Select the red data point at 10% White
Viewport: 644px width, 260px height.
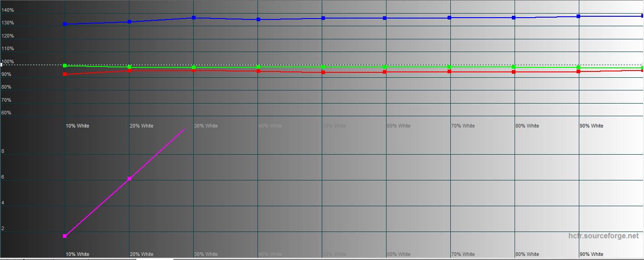pyautogui.click(x=65, y=74)
